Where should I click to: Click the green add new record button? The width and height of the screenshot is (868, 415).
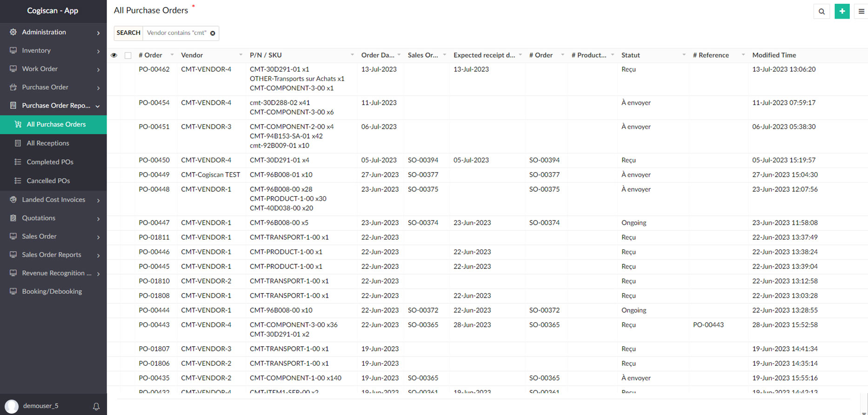click(x=842, y=12)
